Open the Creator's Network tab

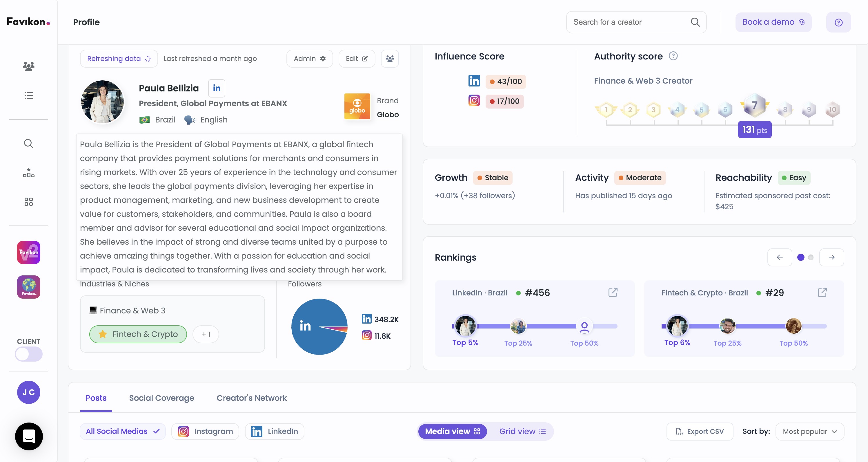coord(251,398)
